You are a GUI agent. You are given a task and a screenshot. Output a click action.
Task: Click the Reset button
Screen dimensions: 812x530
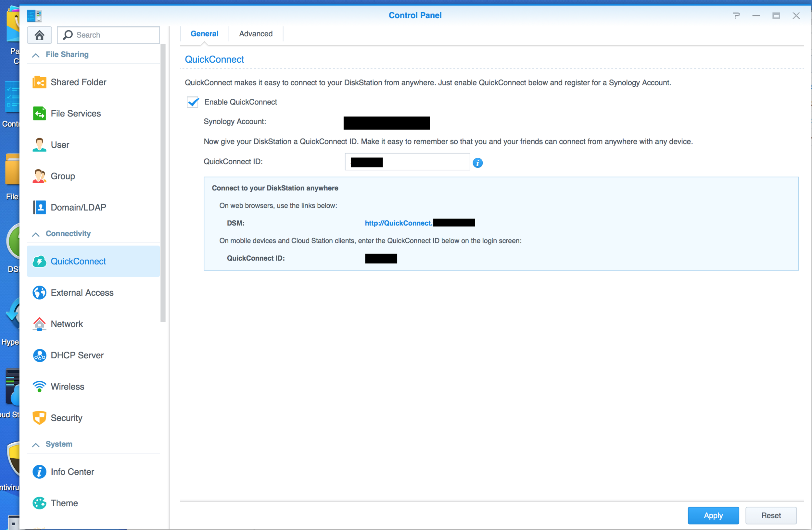pyautogui.click(x=771, y=515)
